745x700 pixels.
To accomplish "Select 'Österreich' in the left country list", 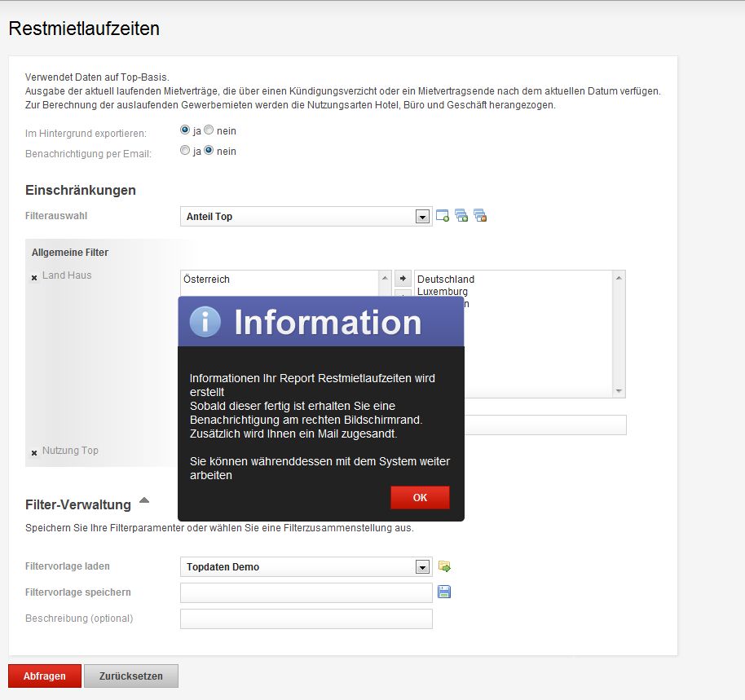I will point(207,280).
